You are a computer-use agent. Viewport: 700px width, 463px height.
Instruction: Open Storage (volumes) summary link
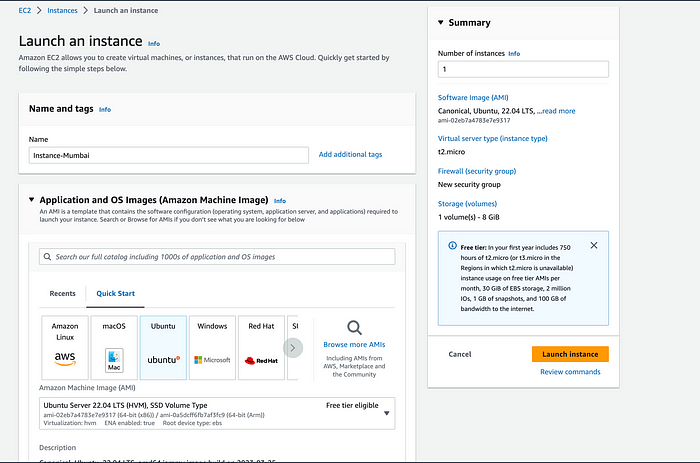click(467, 204)
